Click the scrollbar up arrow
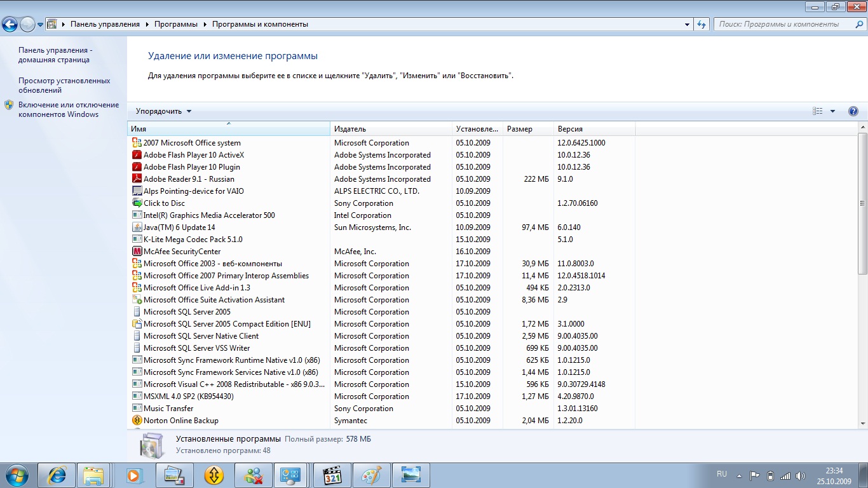The height and width of the screenshot is (488, 868). pos(862,127)
